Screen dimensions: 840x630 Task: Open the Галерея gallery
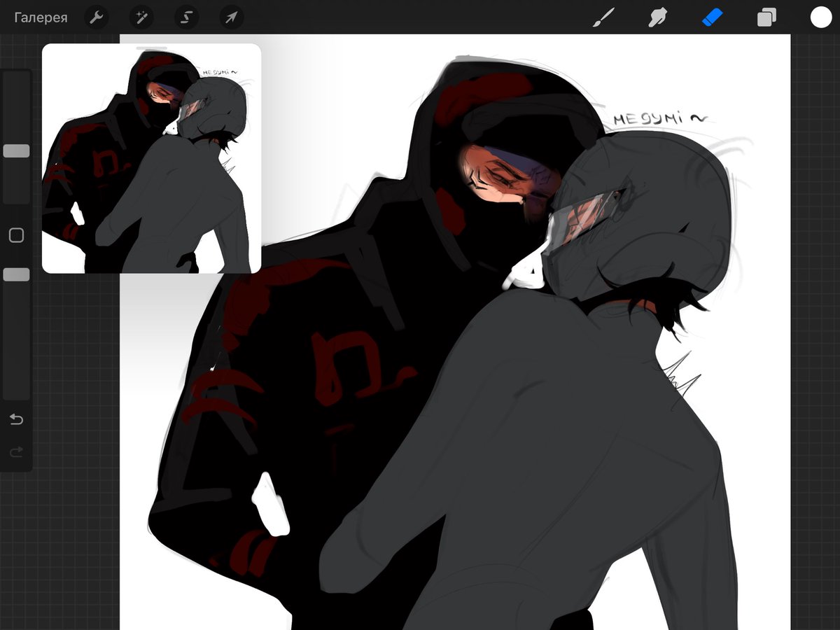coord(41,17)
